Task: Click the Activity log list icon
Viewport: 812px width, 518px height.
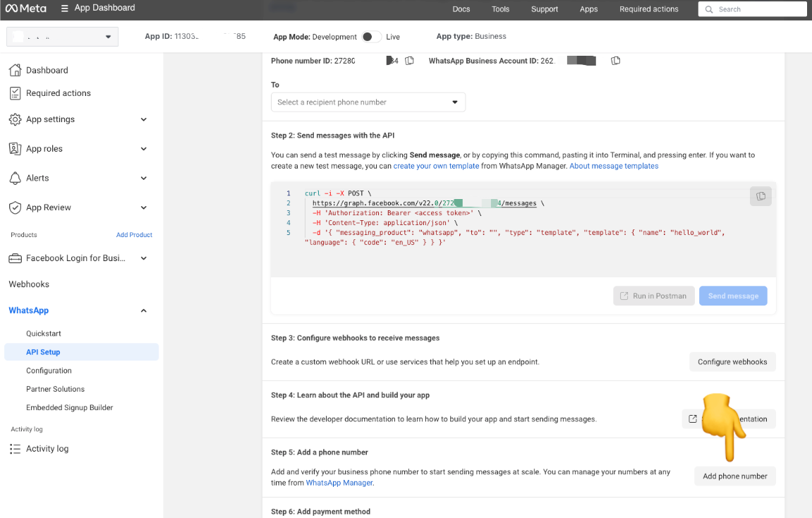Action: 15,449
